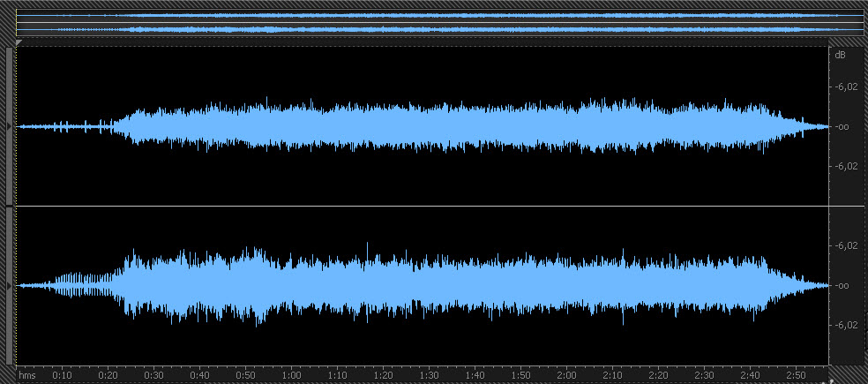Click the upper channel's vertical handle bar on left edge
868x384 pixels.
pyautogui.click(x=9, y=125)
